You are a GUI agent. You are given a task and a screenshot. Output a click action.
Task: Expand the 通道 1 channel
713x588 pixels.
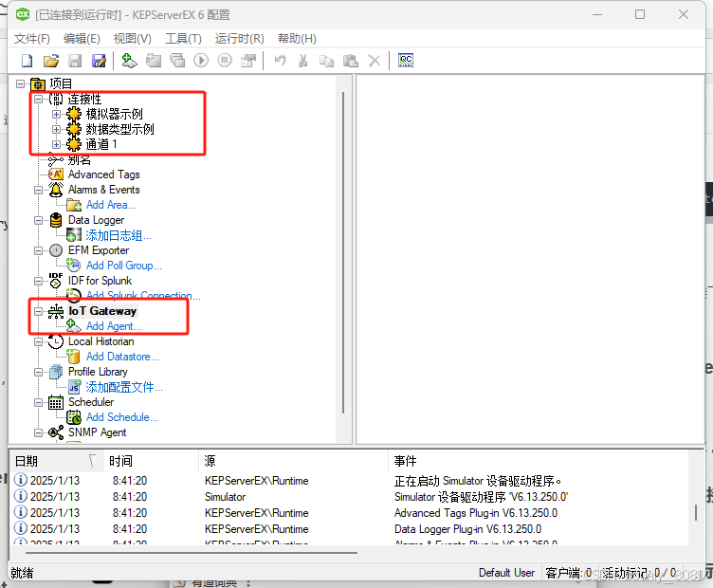pyautogui.click(x=56, y=144)
